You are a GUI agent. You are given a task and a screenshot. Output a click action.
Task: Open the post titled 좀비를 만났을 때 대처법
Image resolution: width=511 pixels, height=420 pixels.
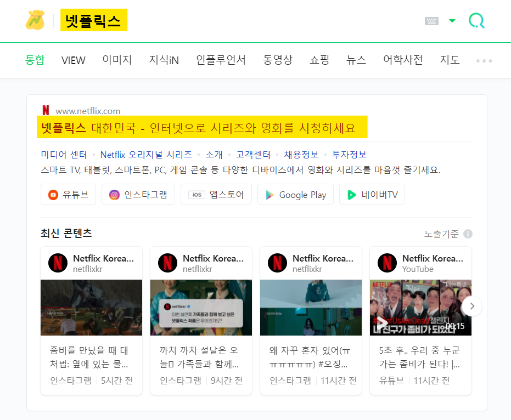point(89,357)
